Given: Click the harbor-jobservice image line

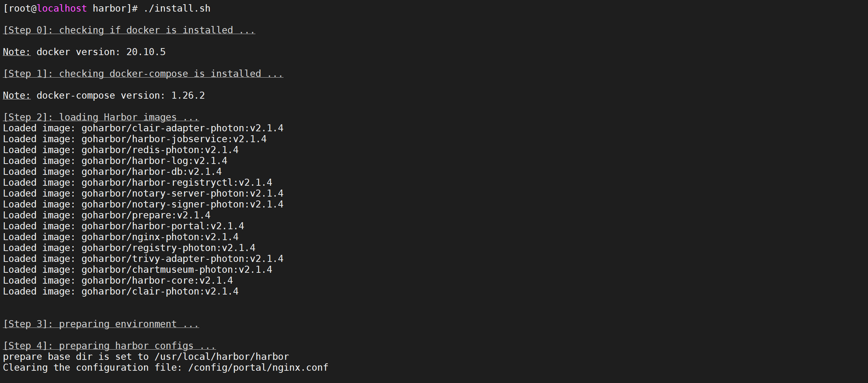Looking at the screenshot, I should point(135,139).
